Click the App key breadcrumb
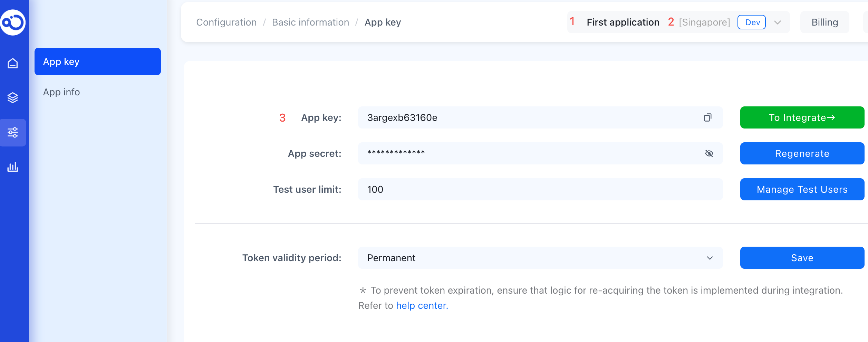Viewport: 868px width, 342px height. point(383,22)
